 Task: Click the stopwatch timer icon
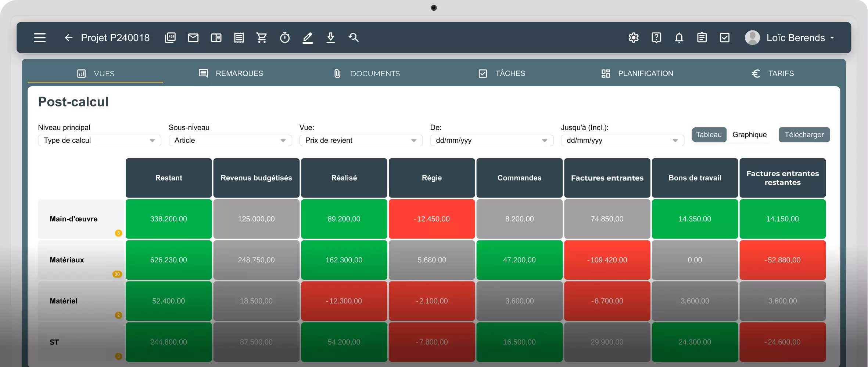(x=285, y=38)
